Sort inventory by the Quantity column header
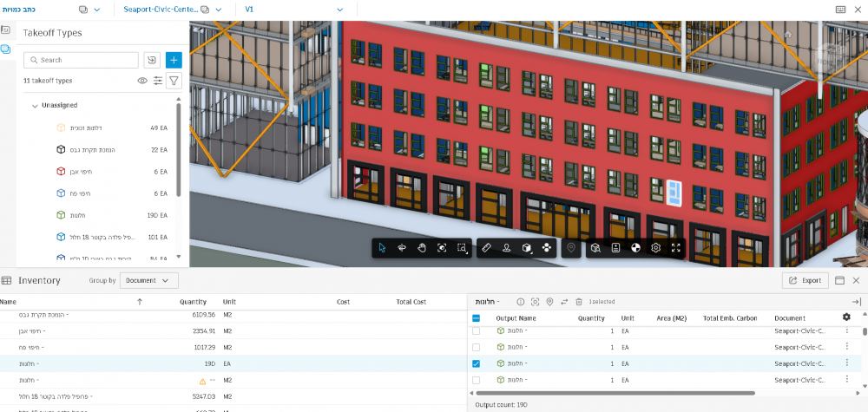 coord(192,302)
